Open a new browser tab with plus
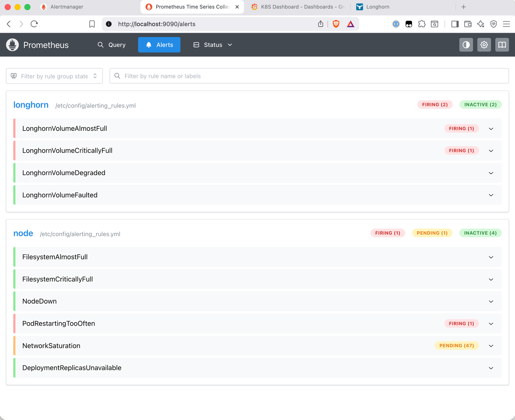This screenshot has width=515, height=420. coord(463,7)
